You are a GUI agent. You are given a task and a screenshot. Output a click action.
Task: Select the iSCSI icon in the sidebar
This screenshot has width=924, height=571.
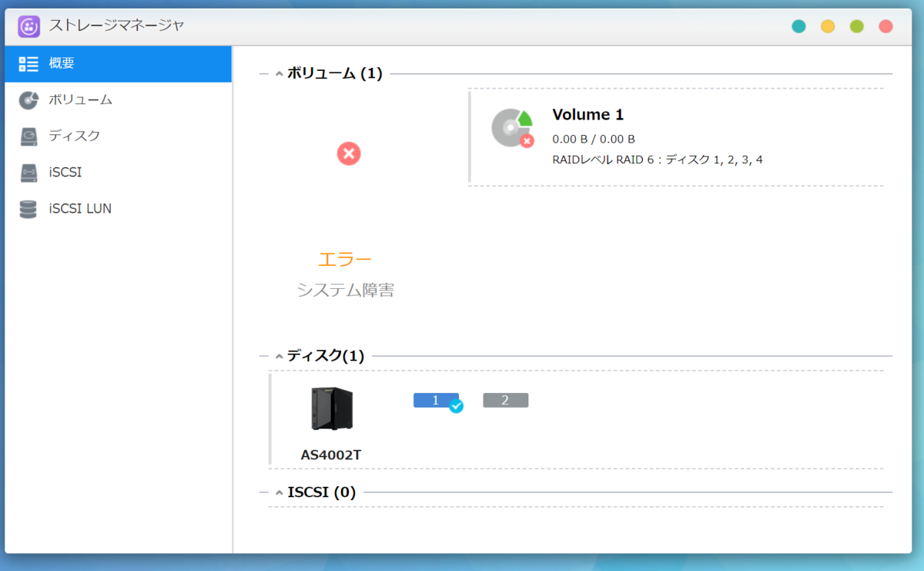pos(28,172)
